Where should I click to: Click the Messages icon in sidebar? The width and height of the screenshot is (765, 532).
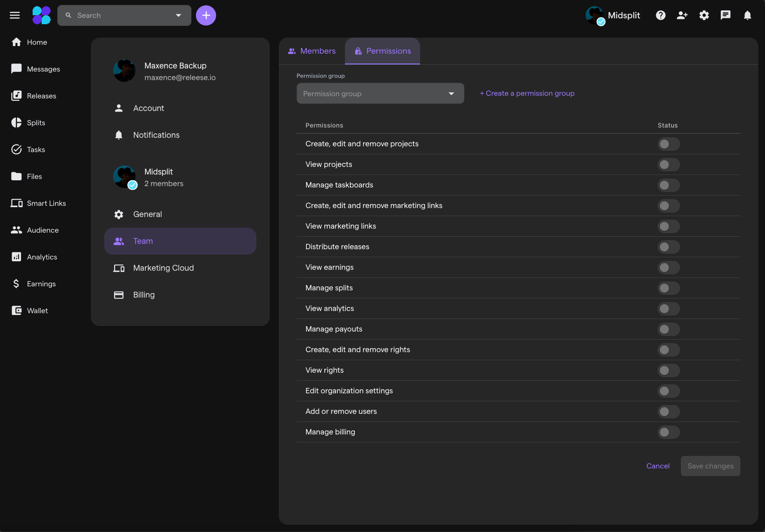tap(17, 69)
